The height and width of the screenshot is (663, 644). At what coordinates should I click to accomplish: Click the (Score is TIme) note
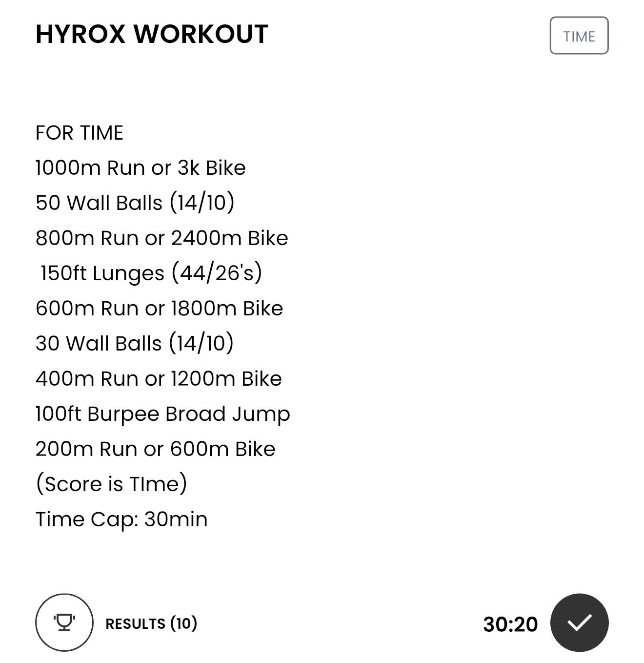click(x=112, y=484)
